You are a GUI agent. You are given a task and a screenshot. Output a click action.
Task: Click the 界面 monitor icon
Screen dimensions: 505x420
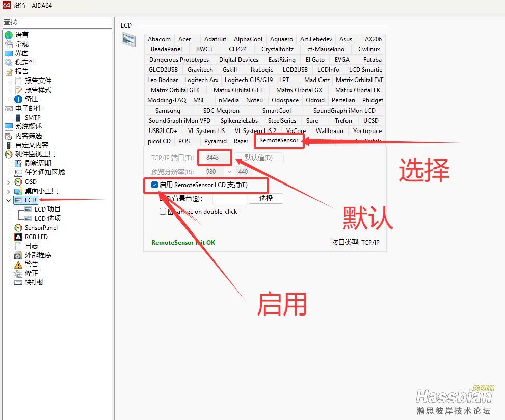[9, 53]
